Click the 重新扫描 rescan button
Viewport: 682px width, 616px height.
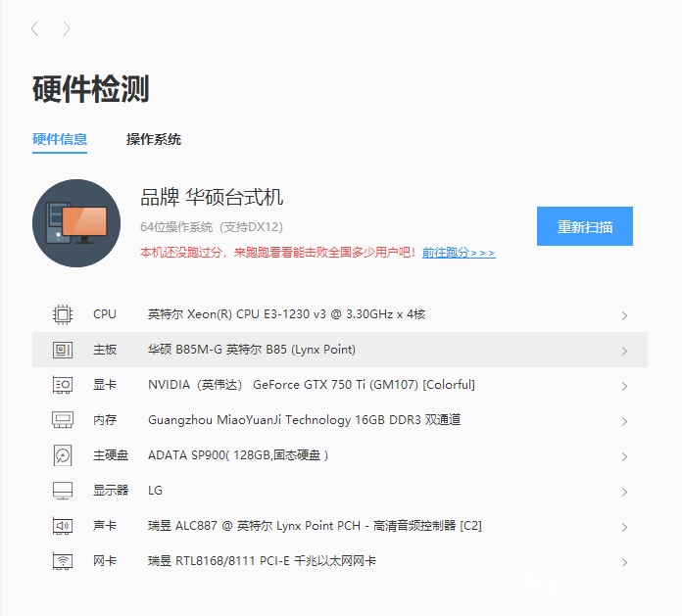[585, 226]
